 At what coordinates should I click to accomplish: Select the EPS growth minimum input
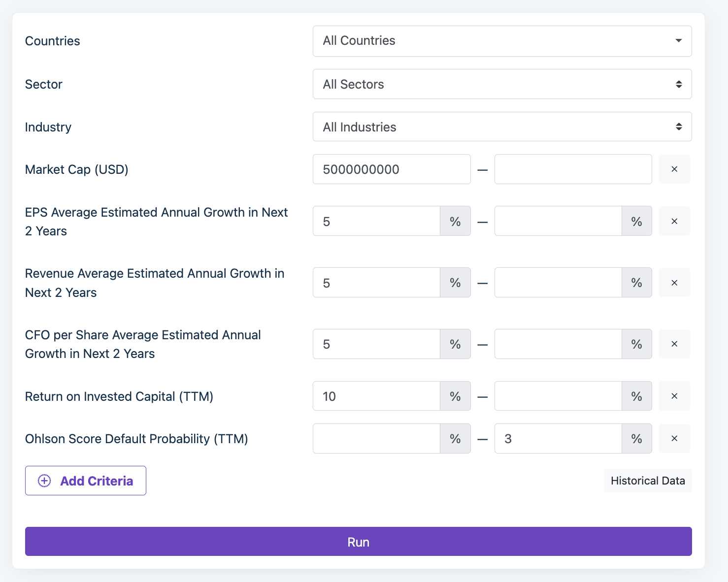[376, 221]
